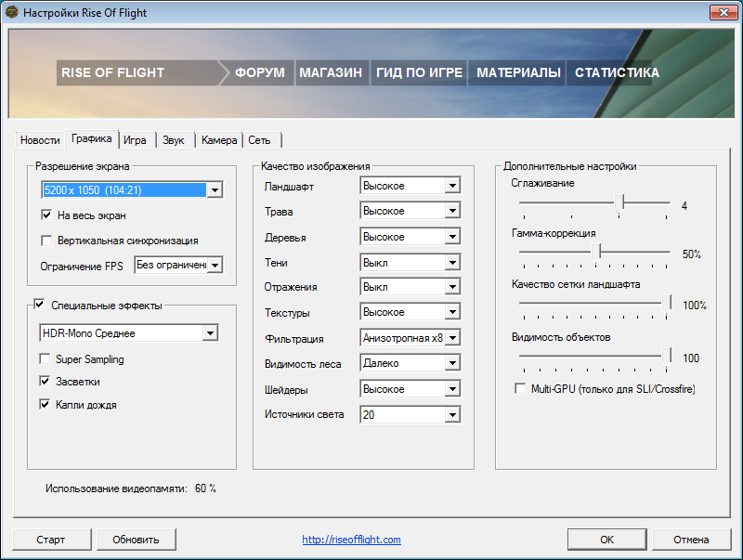Switch to the Камера tab
Viewport: 743px width, 560px height.
(219, 140)
